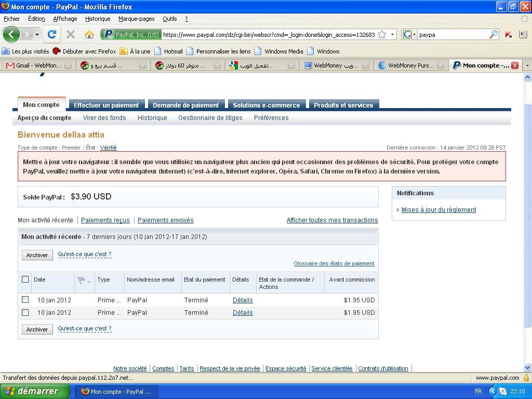Open Glossaire des états de paiement
Image resolution: width=532 pixels, height=399 pixels.
click(334, 263)
